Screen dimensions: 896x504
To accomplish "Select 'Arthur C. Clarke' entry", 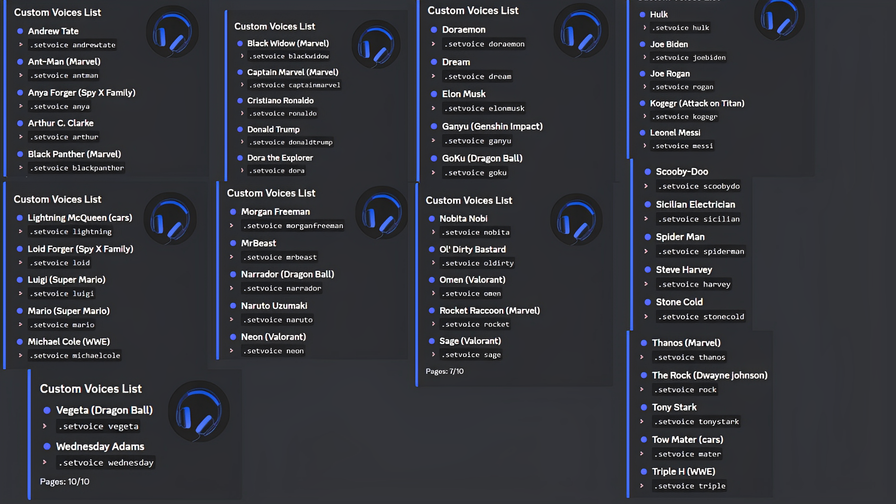I will pos(61,123).
